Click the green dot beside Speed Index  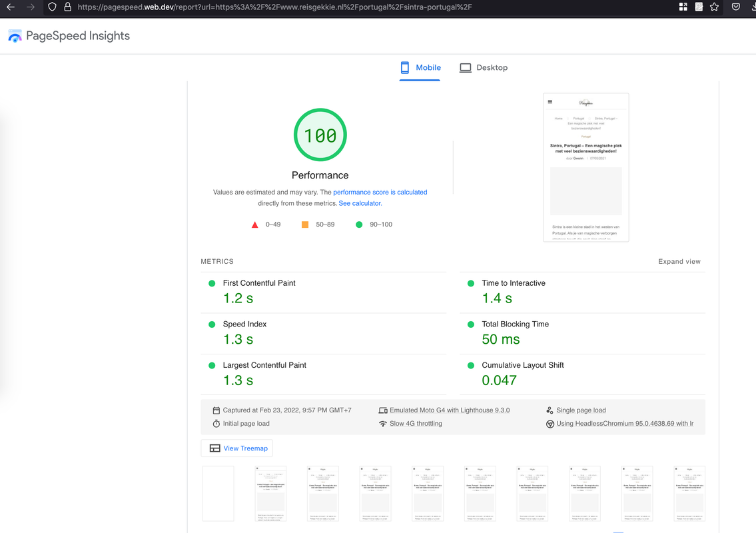[212, 324]
